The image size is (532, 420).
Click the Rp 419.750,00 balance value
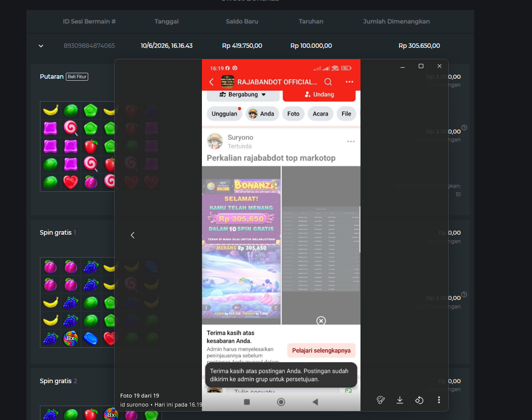242,46
